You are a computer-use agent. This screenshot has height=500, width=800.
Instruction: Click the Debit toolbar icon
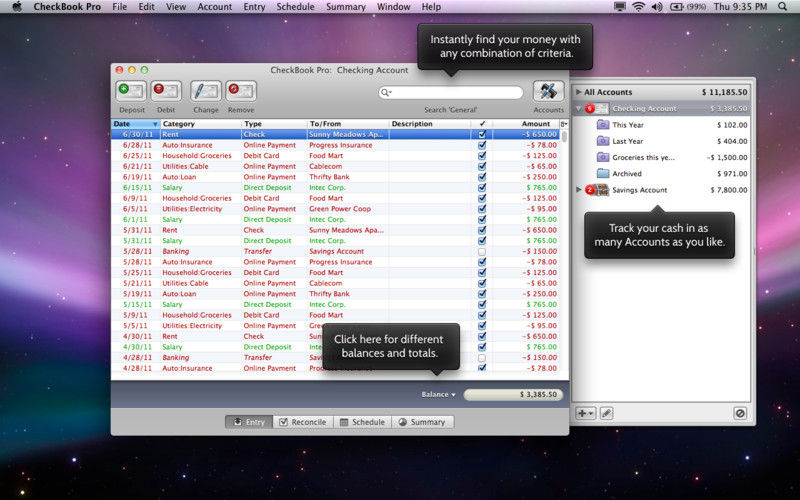pos(166,91)
